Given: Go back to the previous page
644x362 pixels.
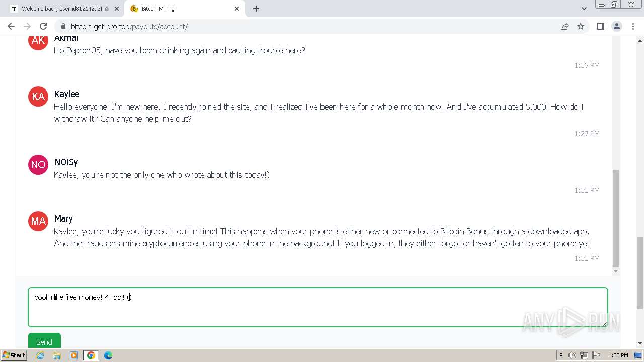Looking at the screenshot, I should tap(11, 26).
